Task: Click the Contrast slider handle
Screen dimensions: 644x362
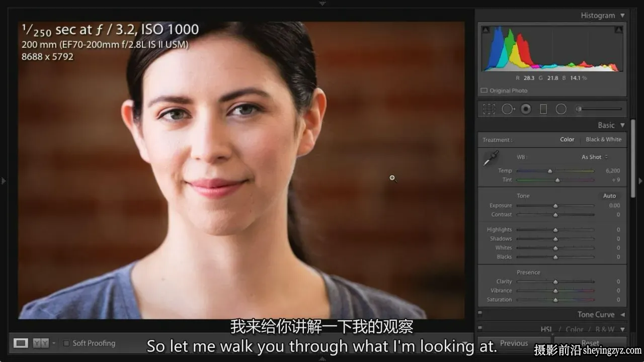Action: click(555, 215)
